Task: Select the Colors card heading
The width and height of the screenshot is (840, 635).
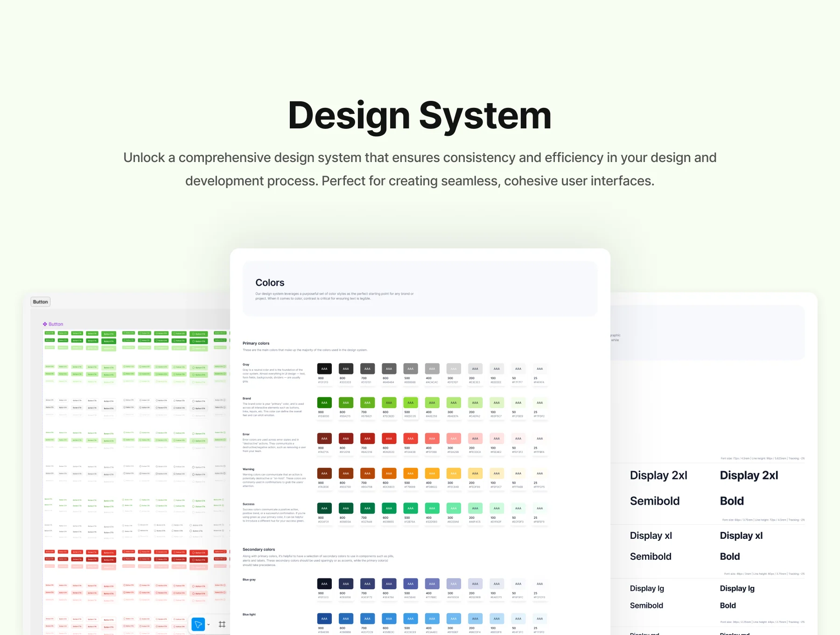Action: coord(270,282)
